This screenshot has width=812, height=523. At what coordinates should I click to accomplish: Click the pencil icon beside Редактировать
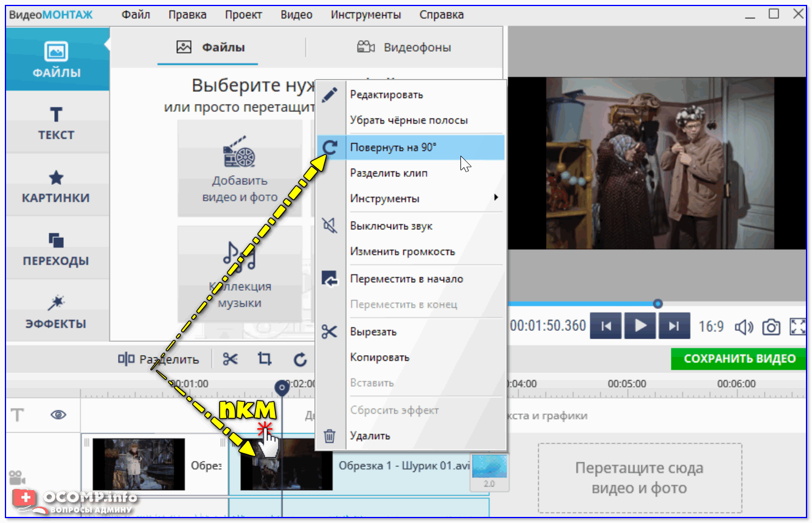330,95
